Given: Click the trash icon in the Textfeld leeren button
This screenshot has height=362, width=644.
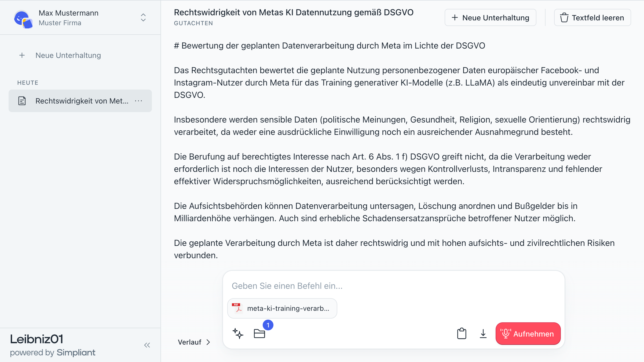Looking at the screenshot, I should tap(564, 18).
